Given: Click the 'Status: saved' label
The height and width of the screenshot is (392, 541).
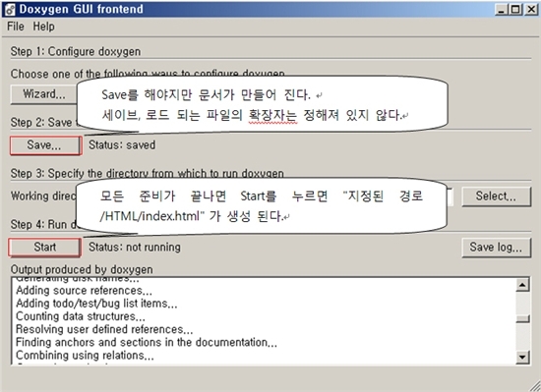Looking at the screenshot, I should 122,145.
